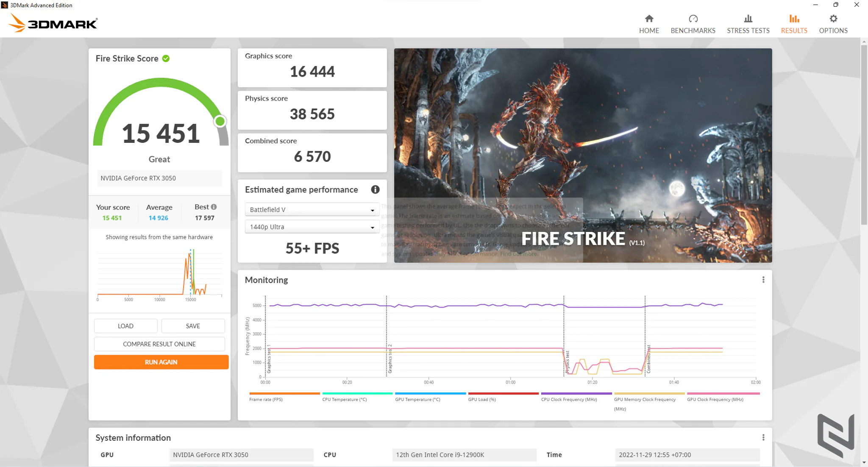Select the RESULTS tab
868x467 pixels.
pos(794,31)
